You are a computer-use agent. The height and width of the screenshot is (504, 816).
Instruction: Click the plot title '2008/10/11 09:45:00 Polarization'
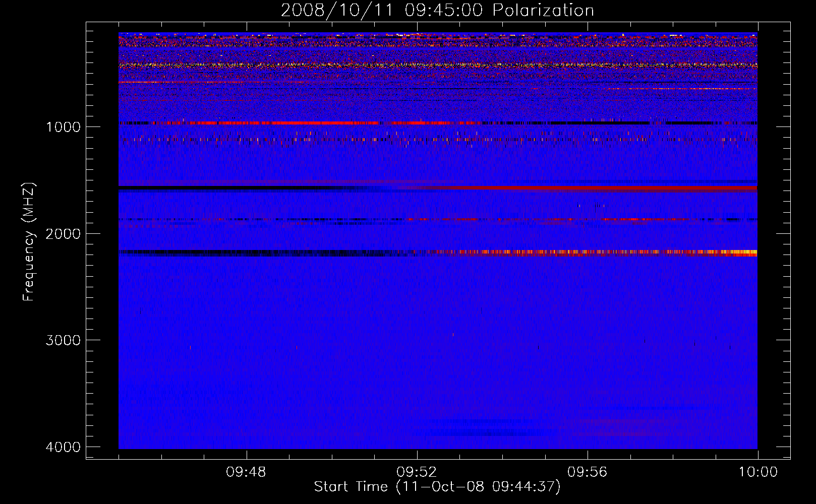point(437,11)
